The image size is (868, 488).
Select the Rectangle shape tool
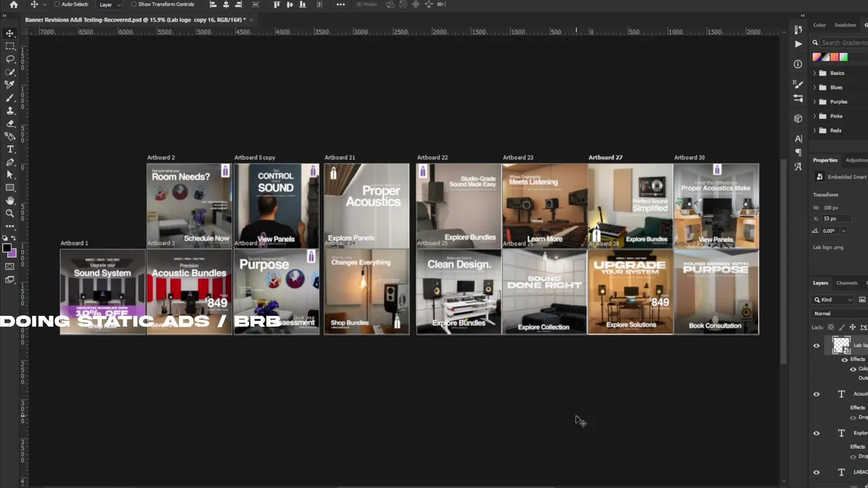(x=10, y=188)
